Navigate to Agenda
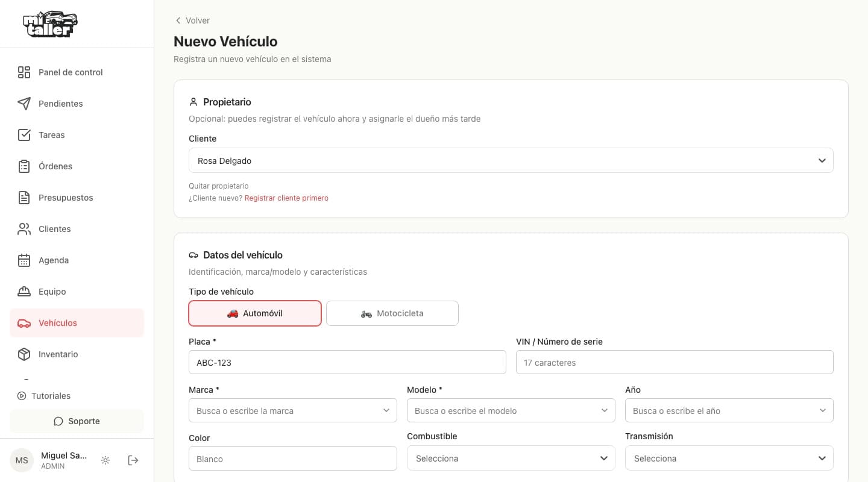 click(77, 260)
